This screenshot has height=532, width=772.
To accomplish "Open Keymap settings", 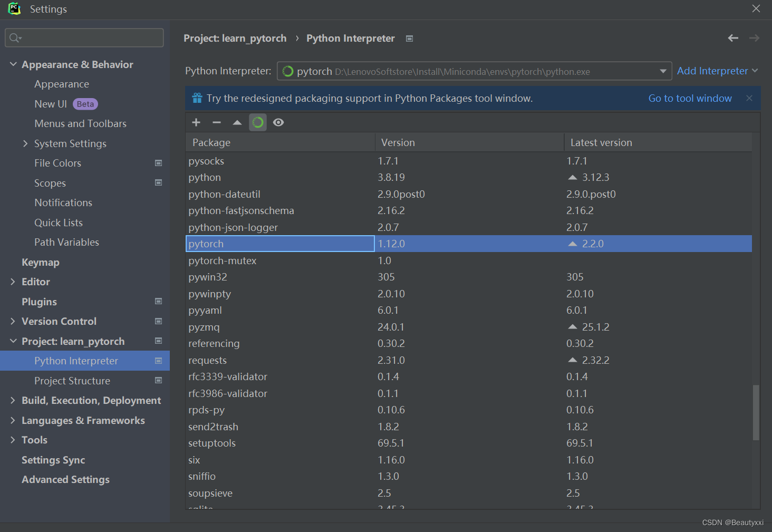I will point(41,262).
